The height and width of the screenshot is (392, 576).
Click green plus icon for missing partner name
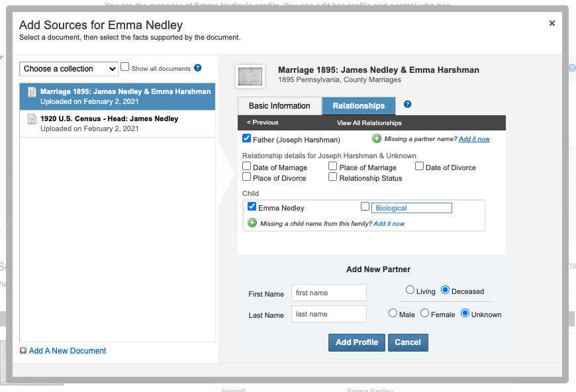click(377, 139)
